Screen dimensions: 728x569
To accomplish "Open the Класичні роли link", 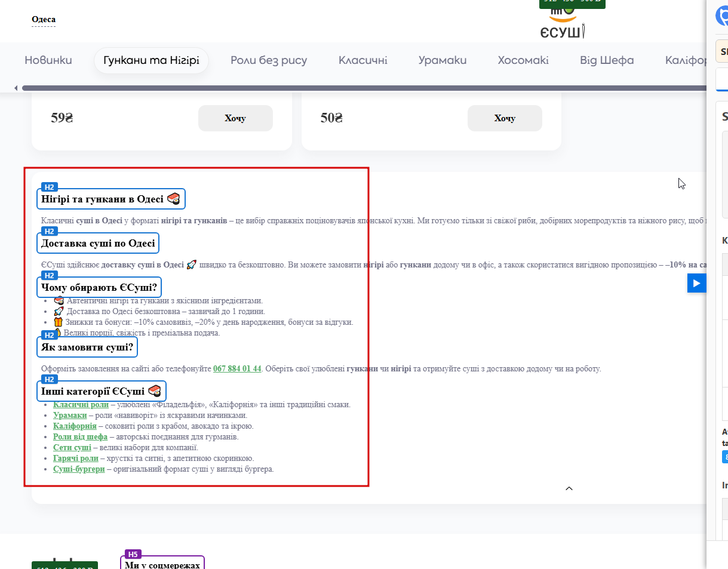I will point(81,404).
